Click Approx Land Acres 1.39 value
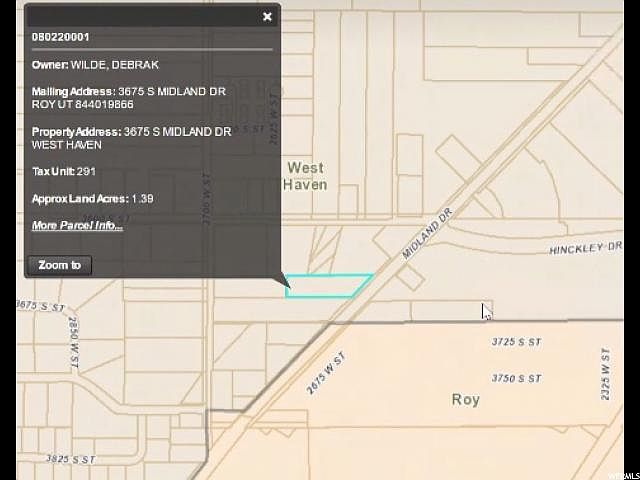Screen dimensions: 640x480 tap(142, 199)
